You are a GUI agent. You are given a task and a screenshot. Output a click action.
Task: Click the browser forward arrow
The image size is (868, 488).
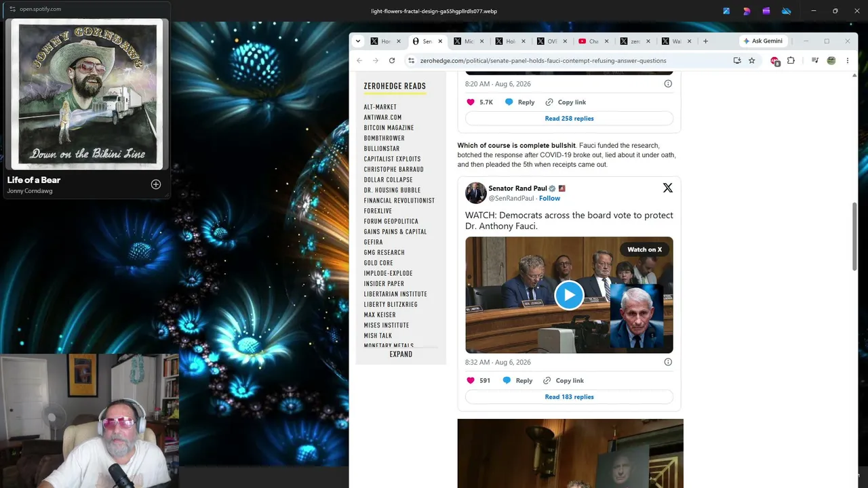pyautogui.click(x=376, y=60)
